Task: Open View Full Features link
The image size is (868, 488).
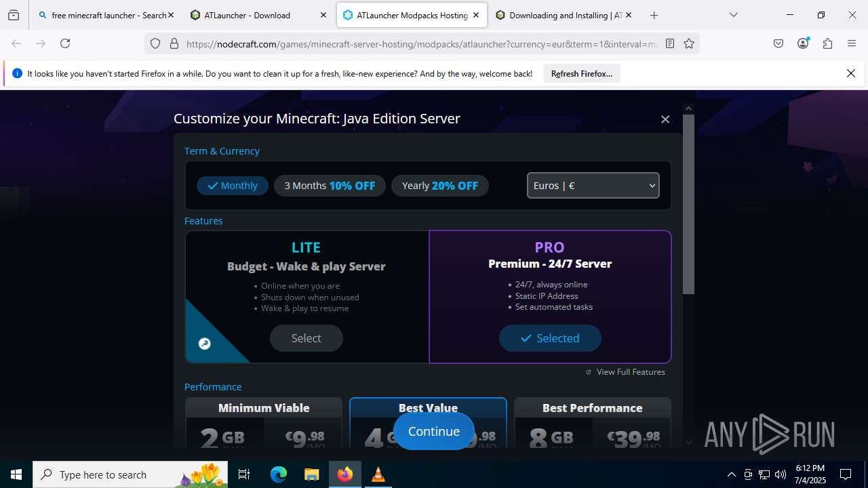Action: (626, 372)
